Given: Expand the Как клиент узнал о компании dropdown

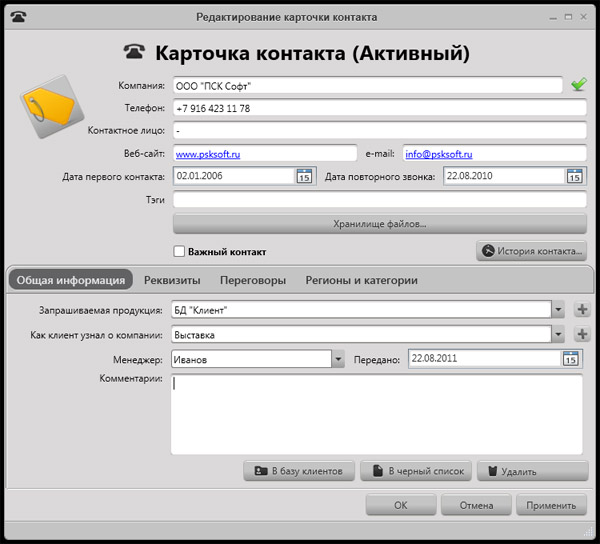Looking at the screenshot, I should (x=558, y=334).
